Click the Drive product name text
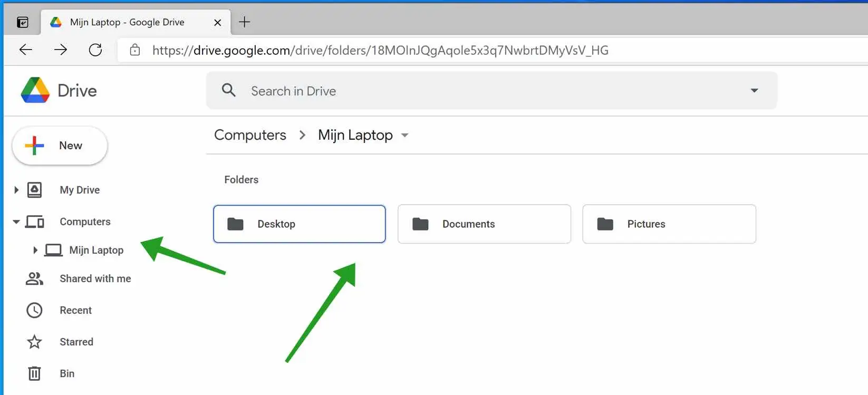 77,91
